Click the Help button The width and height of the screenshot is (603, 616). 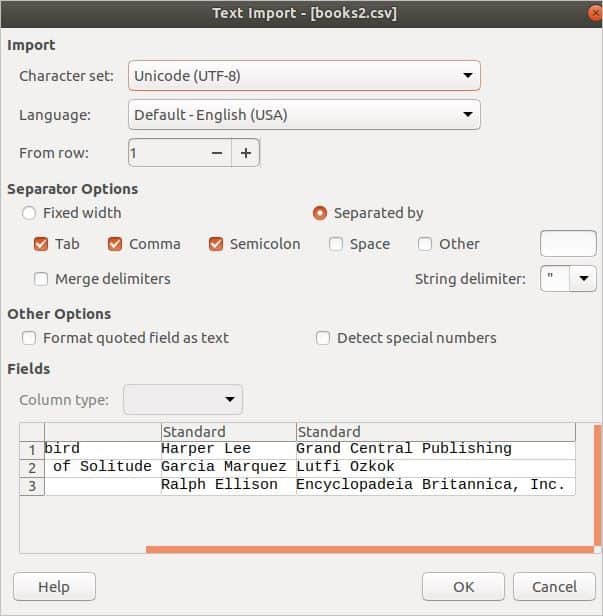[54, 586]
